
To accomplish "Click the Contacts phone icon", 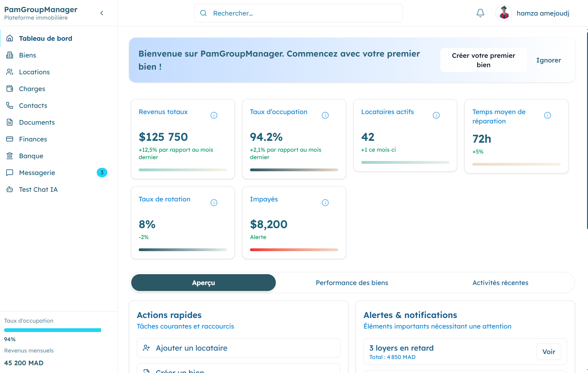I will click(10, 105).
